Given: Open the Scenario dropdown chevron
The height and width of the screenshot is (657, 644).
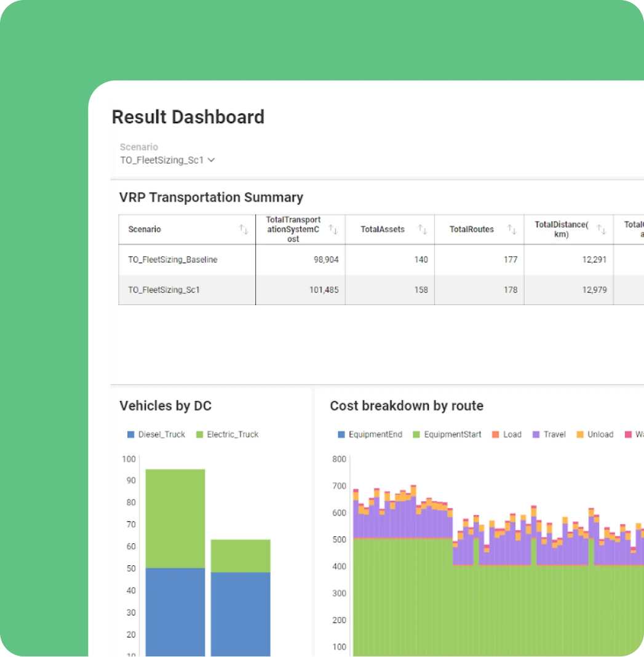Looking at the screenshot, I should pyautogui.click(x=212, y=160).
